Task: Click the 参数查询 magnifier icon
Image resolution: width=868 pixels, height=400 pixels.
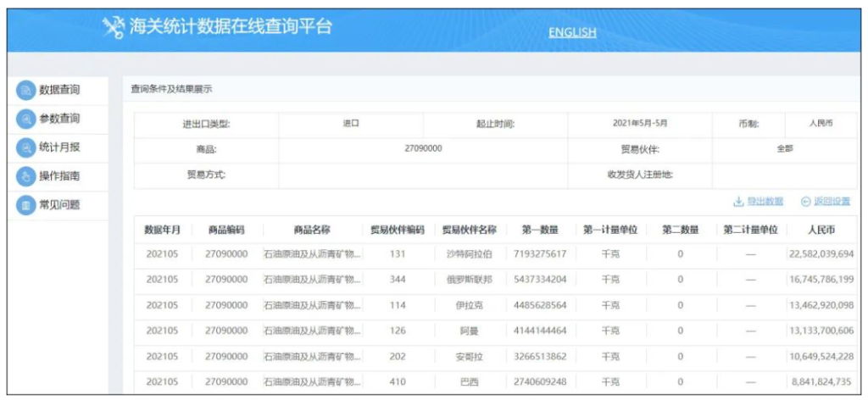Action: tap(25, 119)
